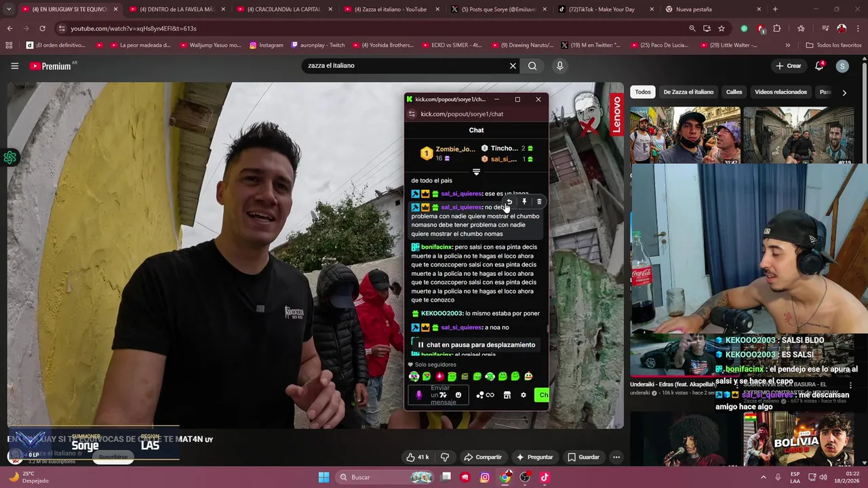Open the auronplay - Twitch bookmark

318,45
